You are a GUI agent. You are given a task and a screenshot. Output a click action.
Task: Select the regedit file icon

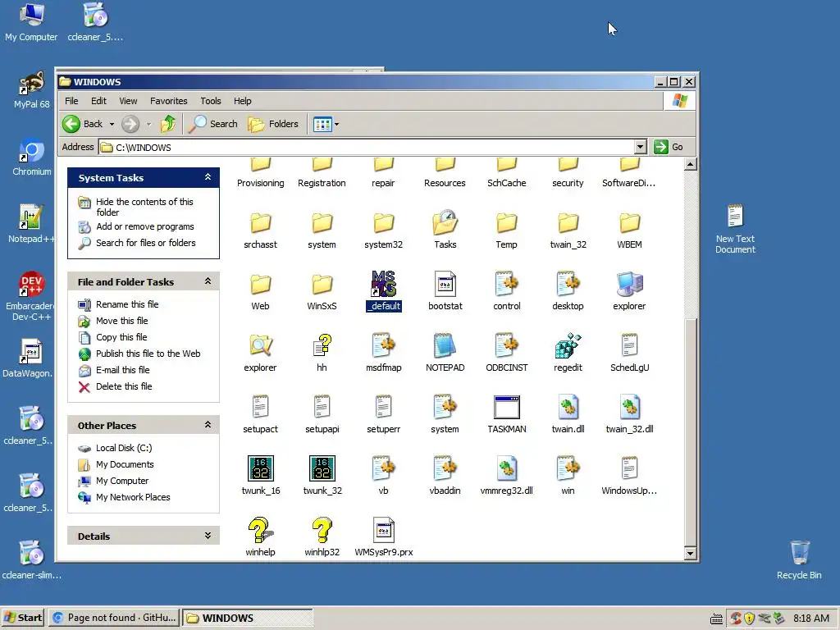[568, 345]
